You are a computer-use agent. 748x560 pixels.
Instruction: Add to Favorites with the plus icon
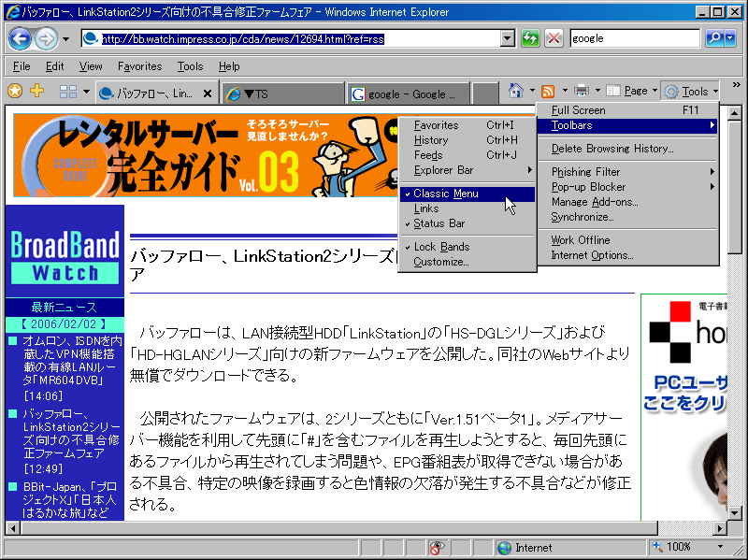(x=36, y=90)
